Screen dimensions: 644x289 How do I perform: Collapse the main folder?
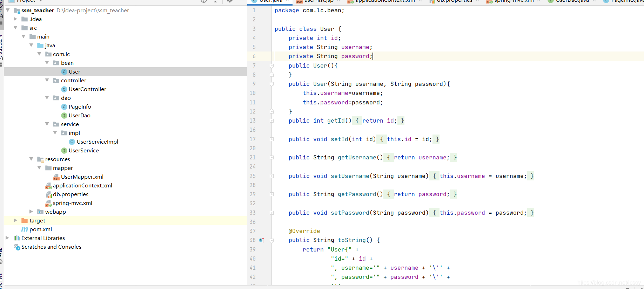coord(24,36)
